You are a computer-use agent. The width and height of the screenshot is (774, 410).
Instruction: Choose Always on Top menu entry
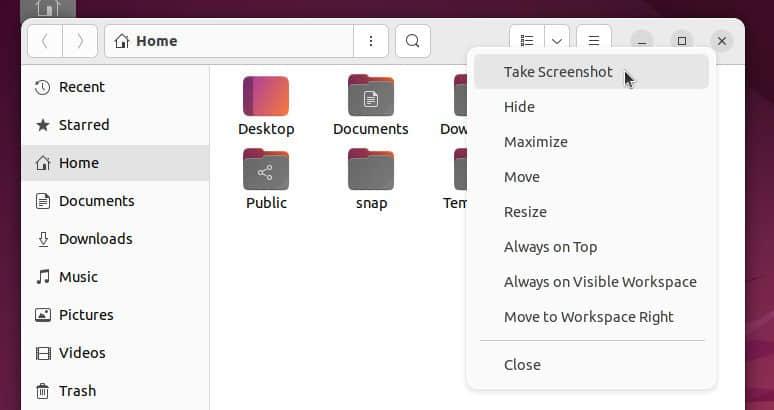tap(550, 247)
